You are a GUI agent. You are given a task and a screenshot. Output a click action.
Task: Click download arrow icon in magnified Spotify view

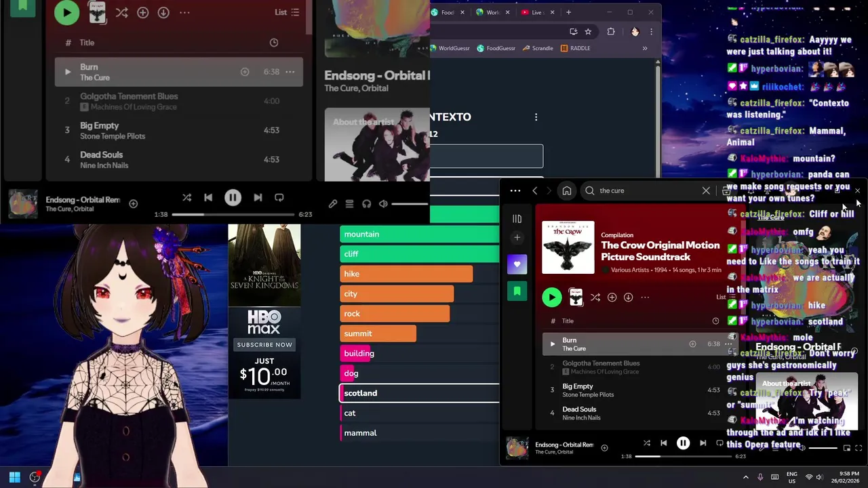[x=163, y=12]
